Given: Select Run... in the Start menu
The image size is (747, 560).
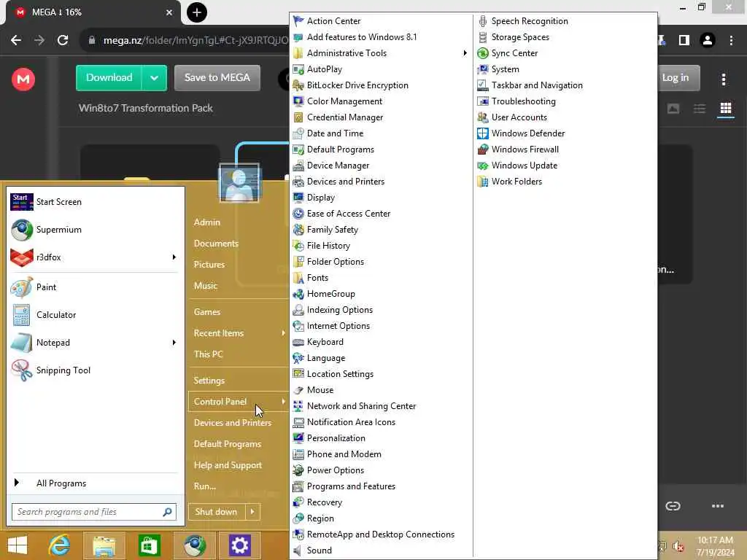Looking at the screenshot, I should [x=205, y=486].
